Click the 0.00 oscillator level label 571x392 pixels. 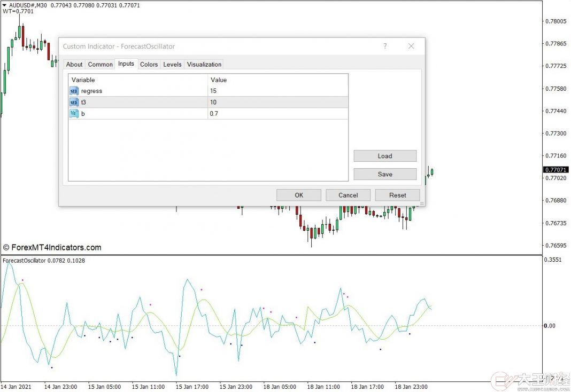(x=550, y=326)
